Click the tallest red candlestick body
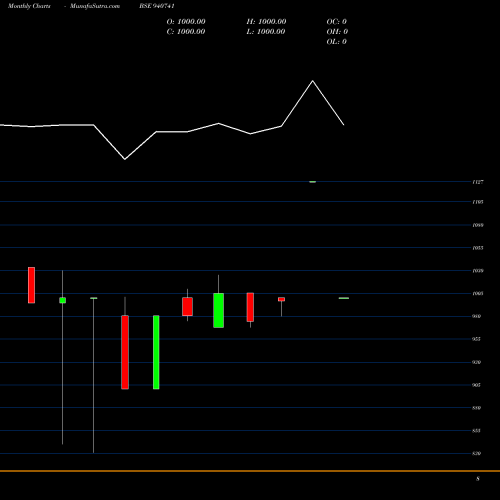 point(125,352)
